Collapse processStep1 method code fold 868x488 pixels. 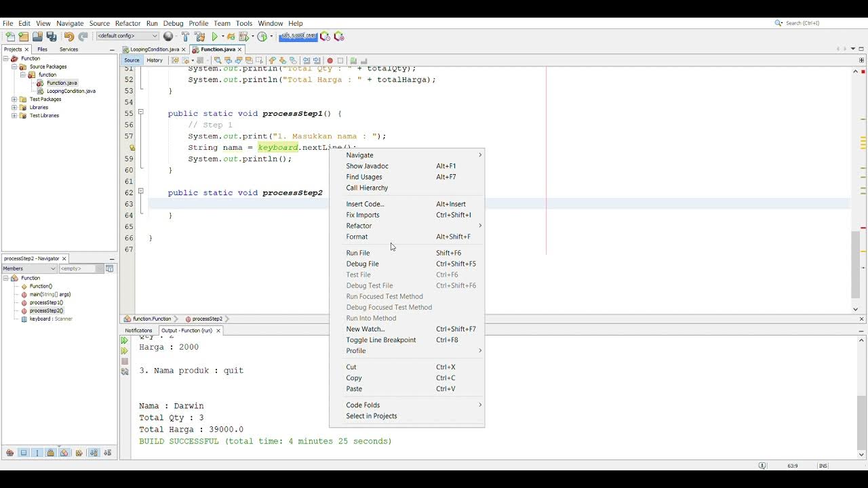(x=140, y=113)
